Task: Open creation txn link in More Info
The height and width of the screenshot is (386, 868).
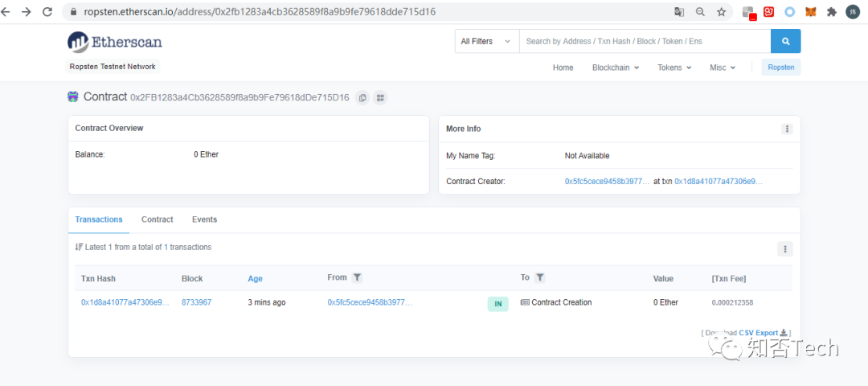Action: point(719,182)
